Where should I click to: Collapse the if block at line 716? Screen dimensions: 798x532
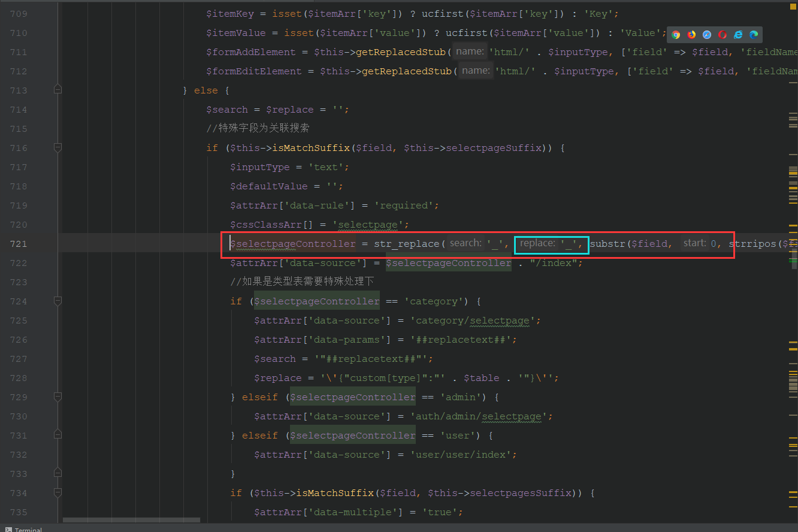[x=58, y=148]
